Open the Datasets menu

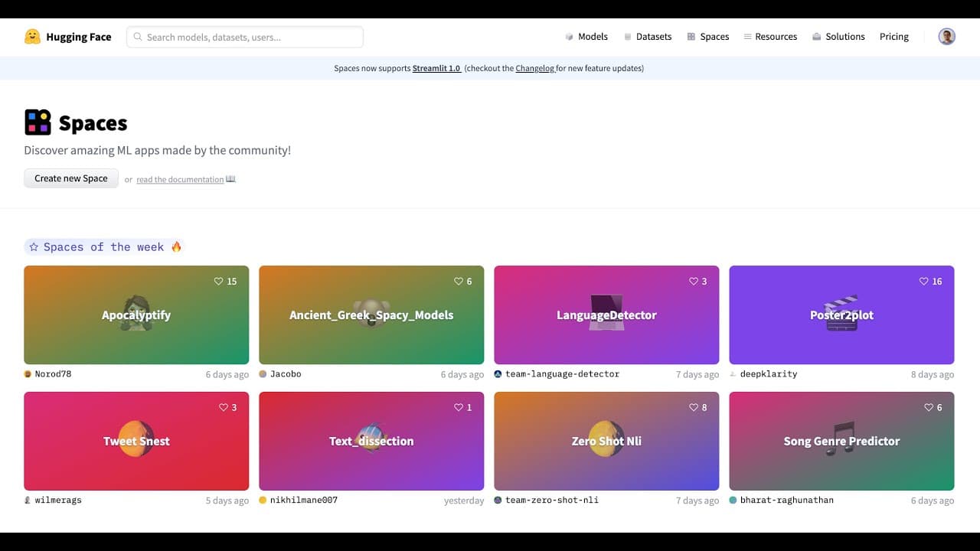pos(648,37)
